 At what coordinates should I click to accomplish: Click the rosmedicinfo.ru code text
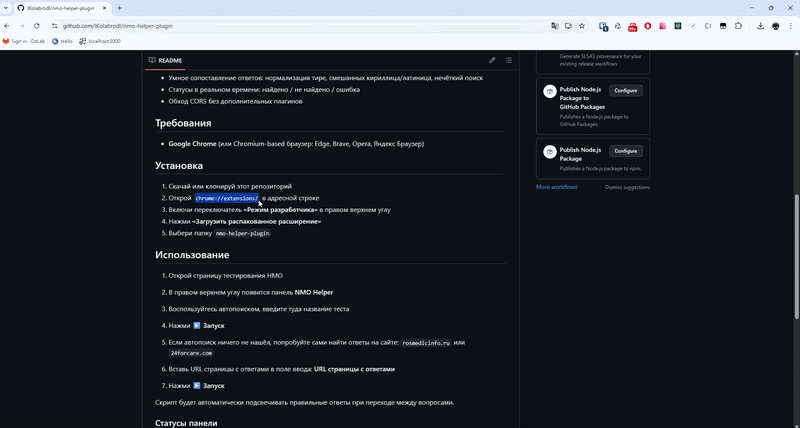(427, 343)
